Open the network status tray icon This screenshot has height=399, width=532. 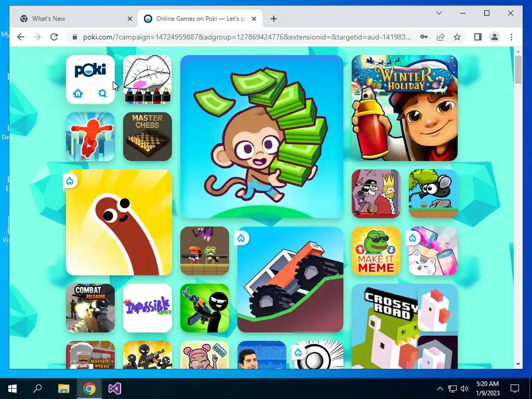[x=453, y=389]
